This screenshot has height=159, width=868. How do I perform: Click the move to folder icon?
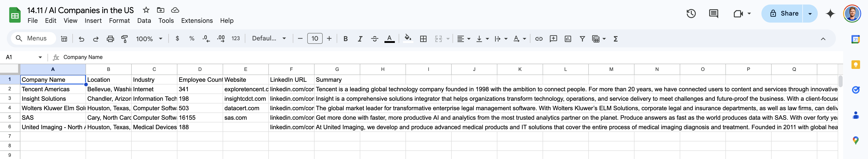(161, 10)
